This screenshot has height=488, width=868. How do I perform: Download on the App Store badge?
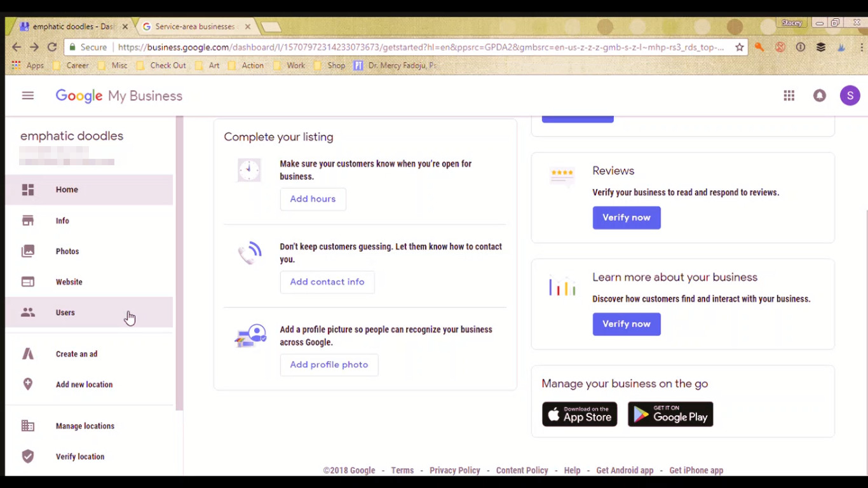(580, 414)
